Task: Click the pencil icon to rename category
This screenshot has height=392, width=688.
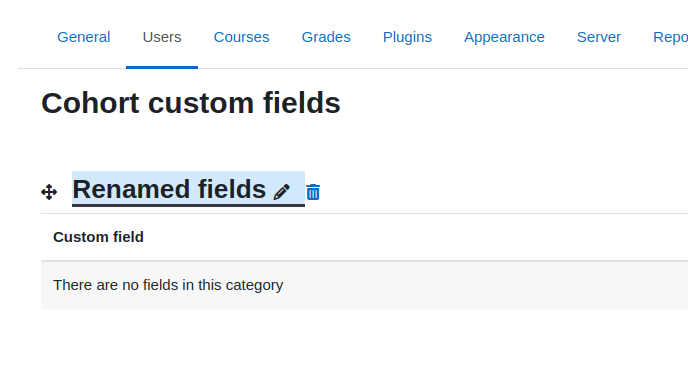Action: point(281,192)
